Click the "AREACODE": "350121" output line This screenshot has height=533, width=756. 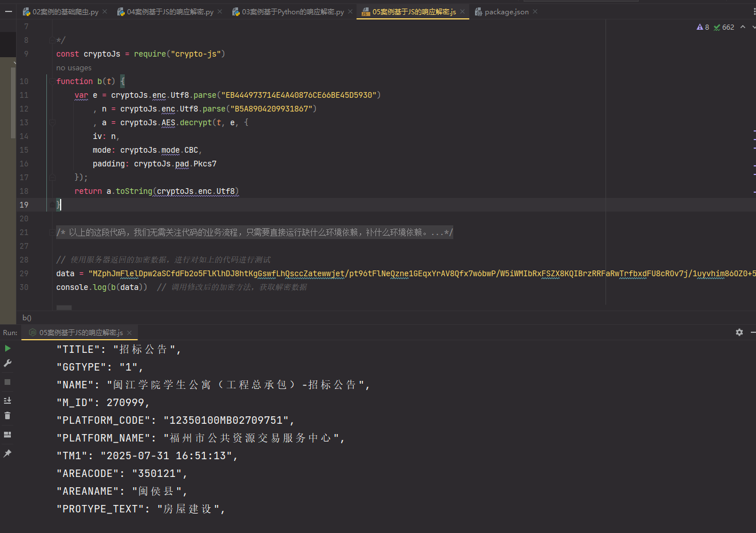(x=122, y=474)
